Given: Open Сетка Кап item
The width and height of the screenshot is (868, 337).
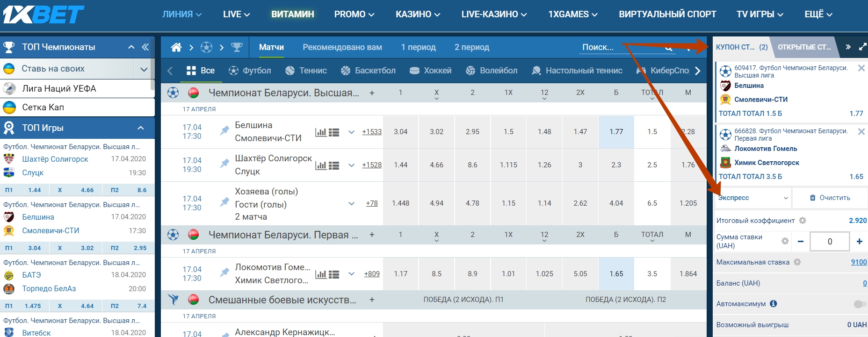Looking at the screenshot, I should [77, 108].
